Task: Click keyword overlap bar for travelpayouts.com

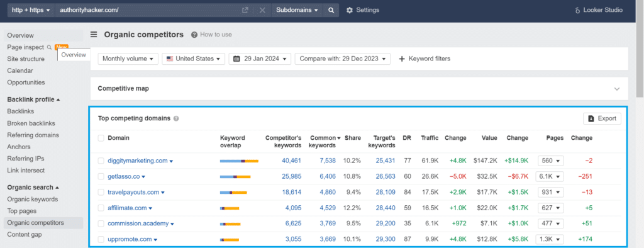Action: click(233, 193)
